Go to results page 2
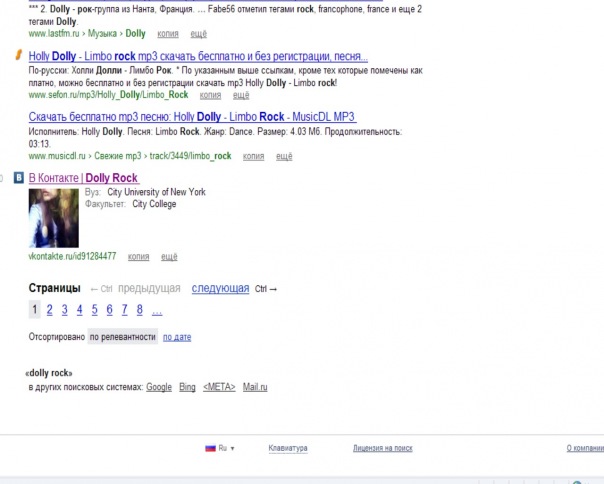The height and width of the screenshot is (484, 604). (x=49, y=309)
